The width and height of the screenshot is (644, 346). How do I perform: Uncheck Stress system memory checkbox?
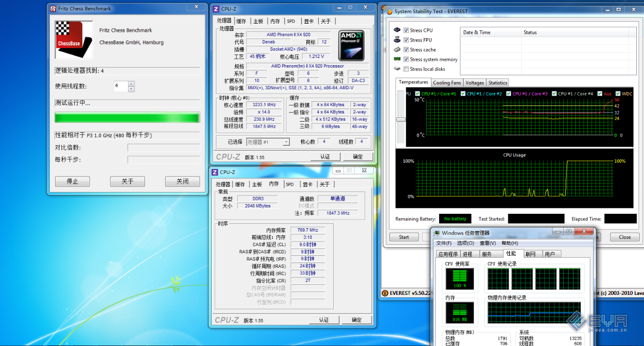(406, 59)
